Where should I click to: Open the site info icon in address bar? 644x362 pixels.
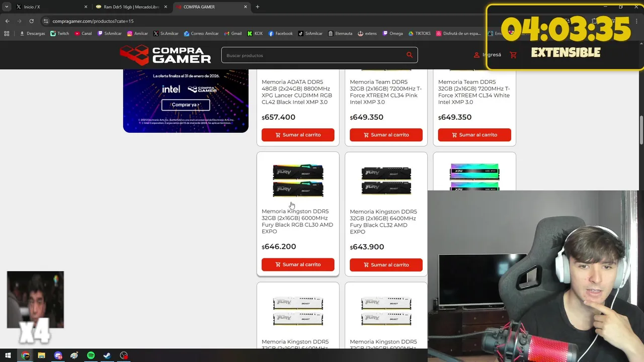point(46,21)
